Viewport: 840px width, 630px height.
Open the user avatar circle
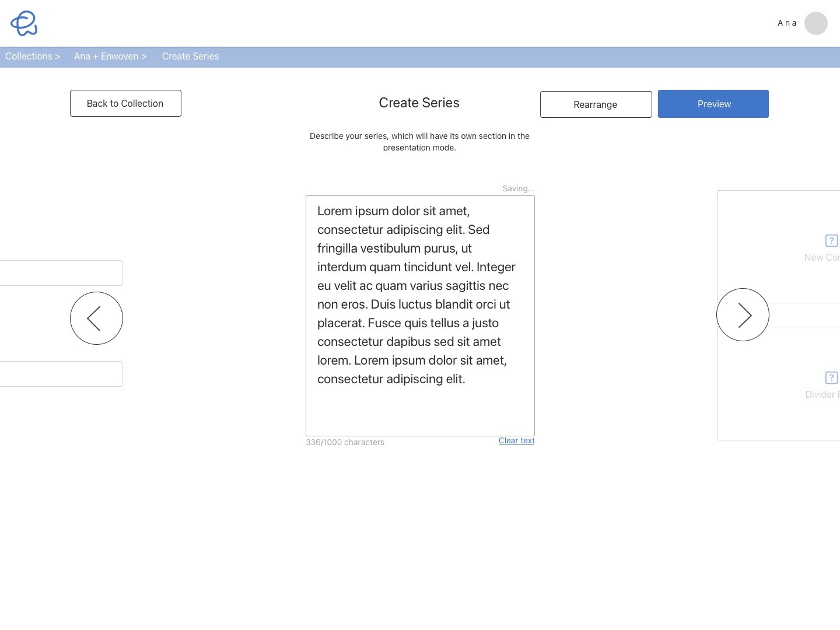click(x=815, y=23)
